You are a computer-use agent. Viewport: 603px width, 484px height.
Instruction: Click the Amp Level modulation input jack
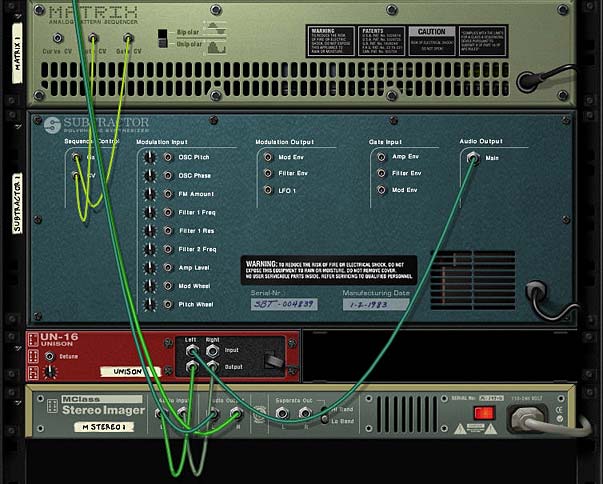[x=168, y=268]
